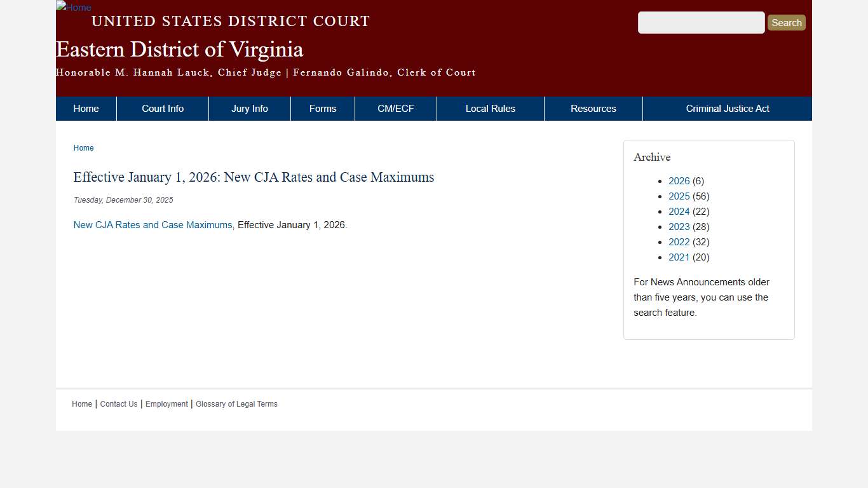
Task: Open the Court Info menu
Action: (x=163, y=108)
